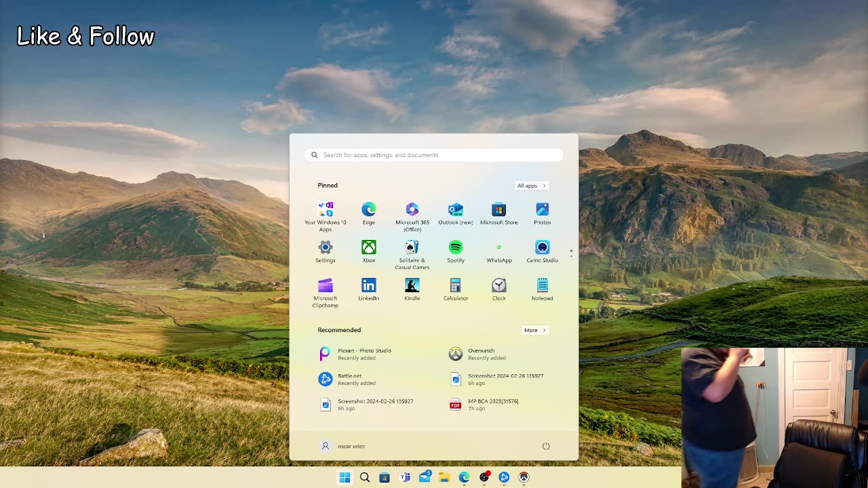This screenshot has height=488, width=868.
Task: Open Microsoft 365 (Office) app
Action: (412, 216)
